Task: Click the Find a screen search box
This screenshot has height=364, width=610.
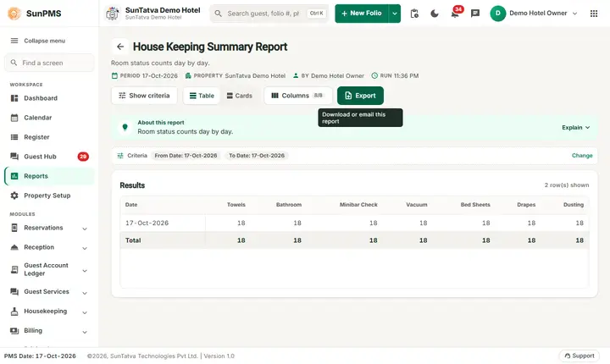Action: (49, 63)
